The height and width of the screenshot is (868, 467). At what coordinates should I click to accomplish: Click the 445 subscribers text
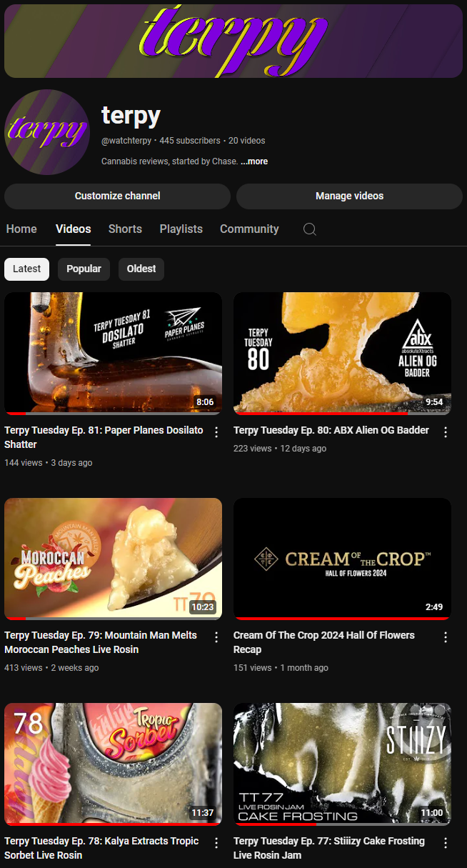[x=191, y=141]
